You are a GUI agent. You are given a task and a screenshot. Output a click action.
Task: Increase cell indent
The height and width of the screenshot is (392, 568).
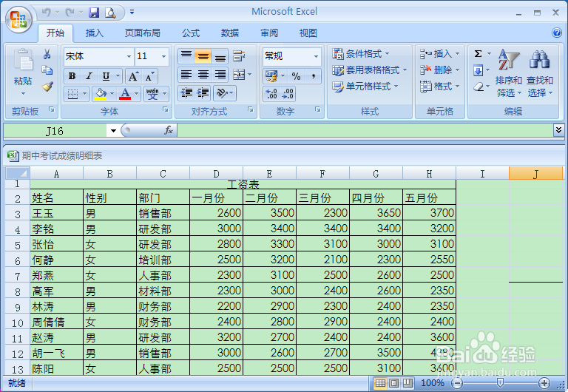pyautogui.click(x=203, y=93)
